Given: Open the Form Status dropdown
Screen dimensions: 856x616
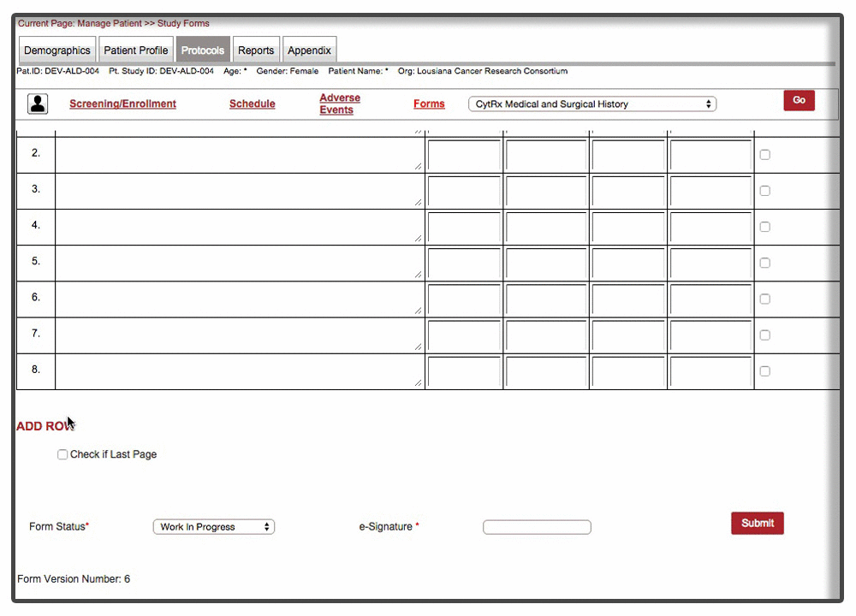Looking at the screenshot, I should point(214,527).
